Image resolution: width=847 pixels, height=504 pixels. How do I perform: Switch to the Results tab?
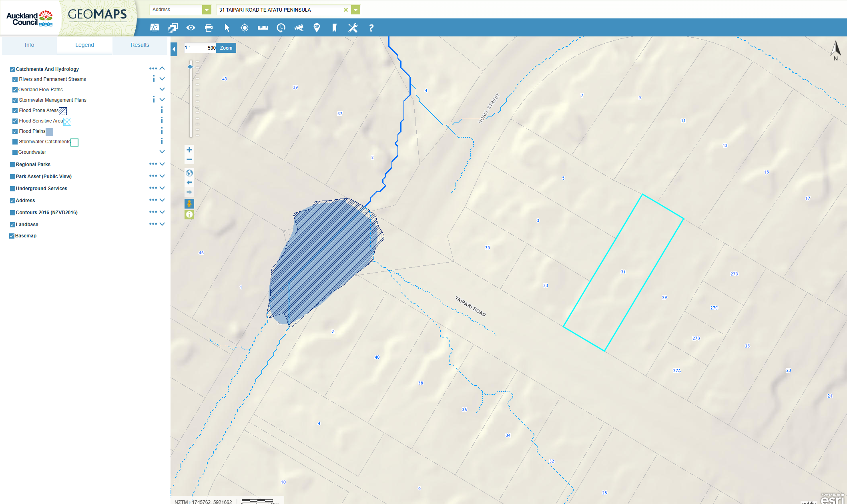[140, 45]
